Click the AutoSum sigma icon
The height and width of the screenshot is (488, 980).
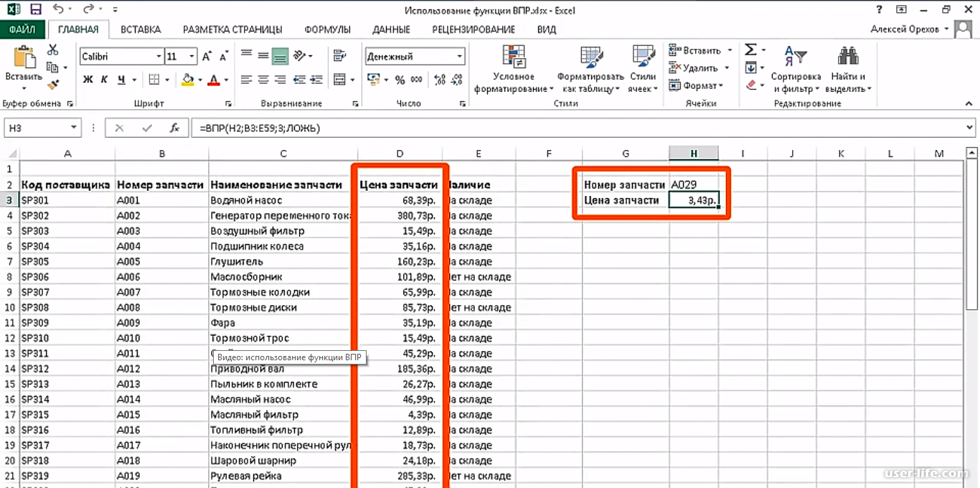pyautogui.click(x=750, y=50)
